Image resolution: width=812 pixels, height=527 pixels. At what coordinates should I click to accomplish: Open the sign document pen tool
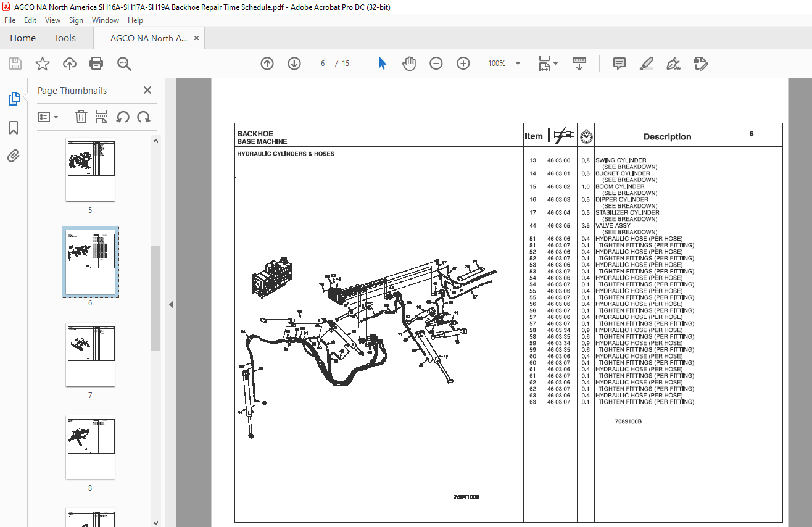pyautogui.click(x=673, y=64)
